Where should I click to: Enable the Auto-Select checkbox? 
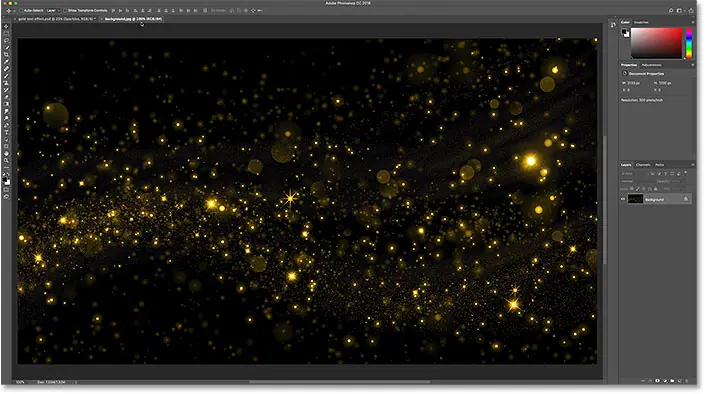(x=21, y=10)
